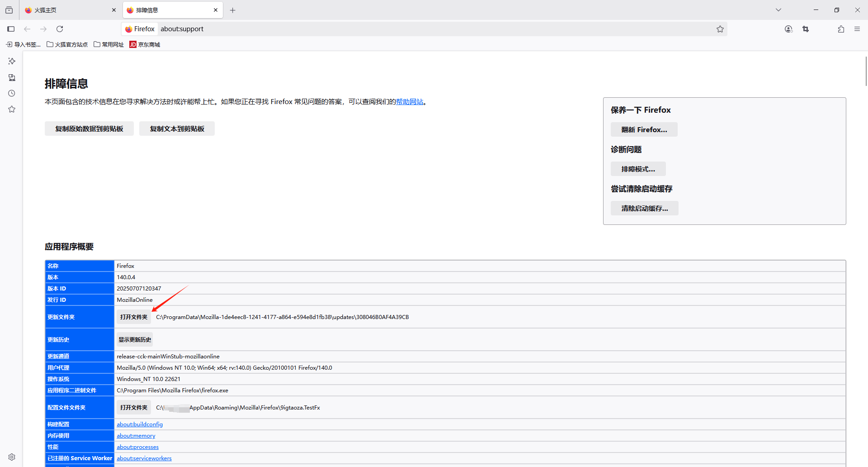Screen dimensions: 868x467
Task: Click 显示更新历史 button
Action: point(135,339)
